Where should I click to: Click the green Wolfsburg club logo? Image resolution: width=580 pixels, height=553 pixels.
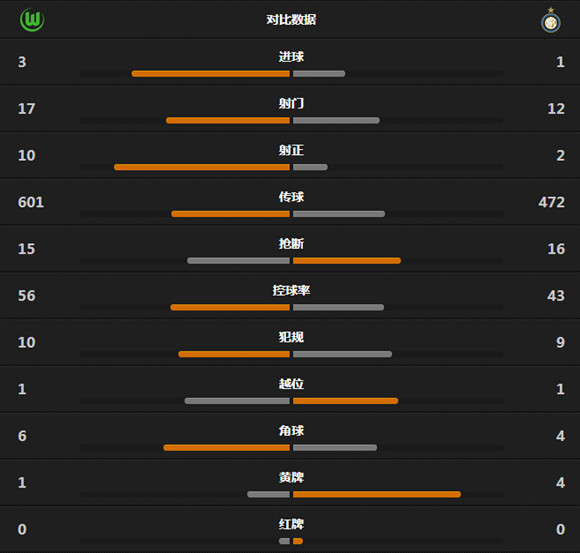32,20
